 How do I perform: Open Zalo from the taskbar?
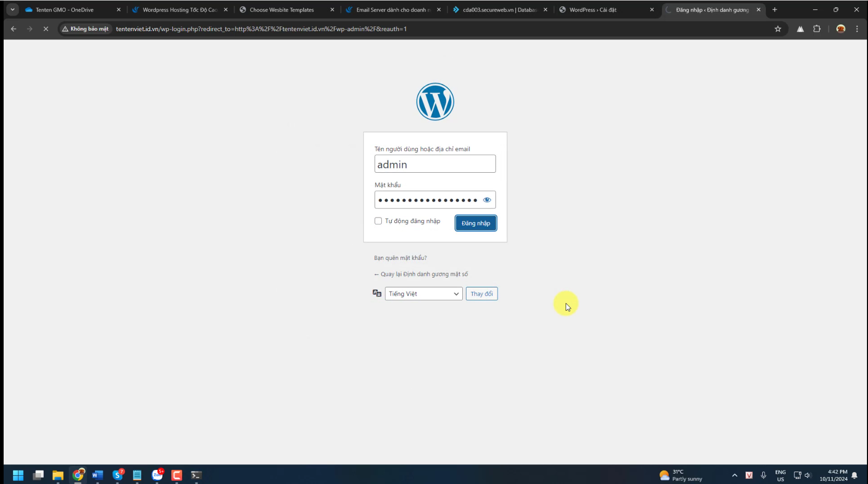(x=157, y=475)
